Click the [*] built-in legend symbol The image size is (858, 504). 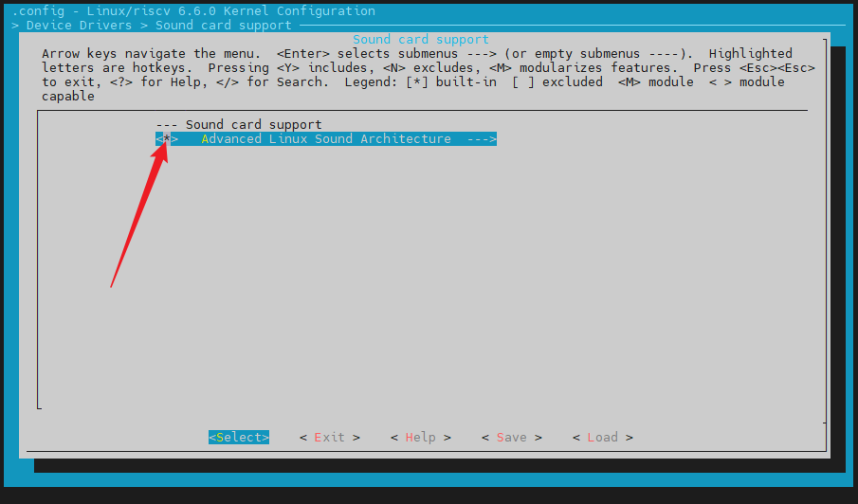[417, 82]
